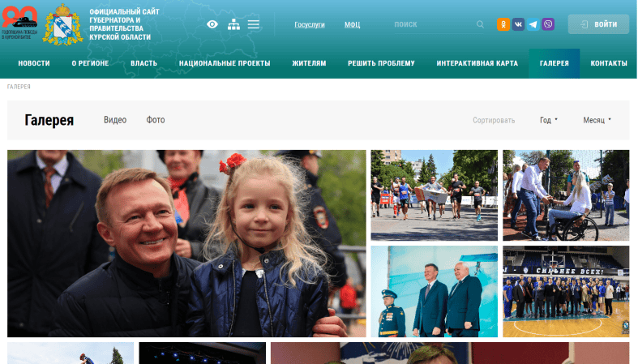This screenshot has height=364, width=638.
Task: Open ИНТЕРАКТИВНАЯ КАРТА menu item
Action: click(x=477, y=63)
